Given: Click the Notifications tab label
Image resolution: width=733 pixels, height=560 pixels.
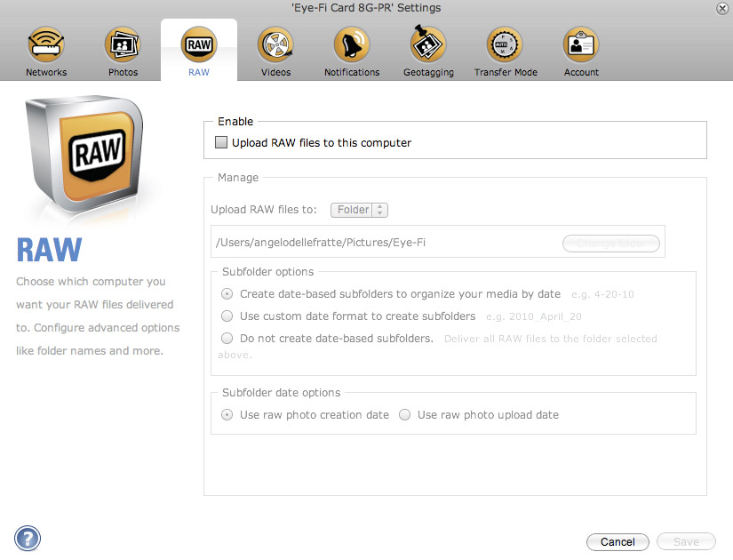Looking at the screenshot, I should click(x=352, y=72).
